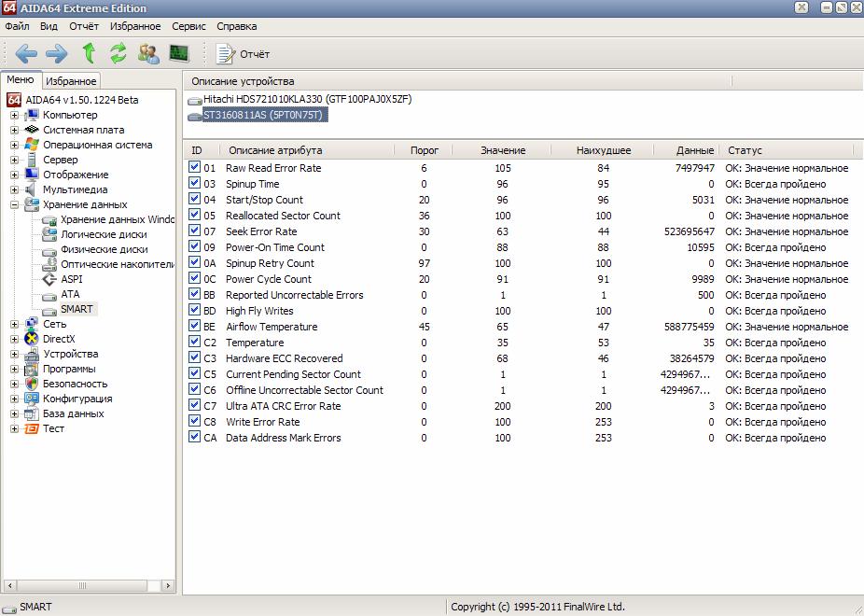
Task: Click the Hitachi drive icon
Action: (x=195, y=100)
